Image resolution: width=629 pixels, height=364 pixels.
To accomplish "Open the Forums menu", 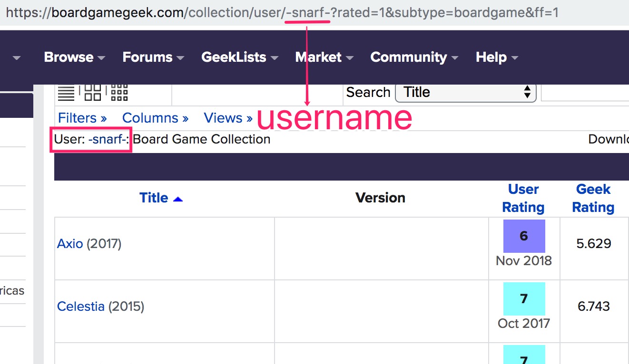I will [153, 57].
